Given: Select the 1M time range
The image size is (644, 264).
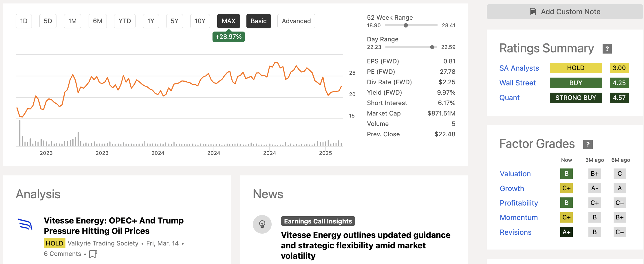Looking at the screenshot, I should (72, 21).
